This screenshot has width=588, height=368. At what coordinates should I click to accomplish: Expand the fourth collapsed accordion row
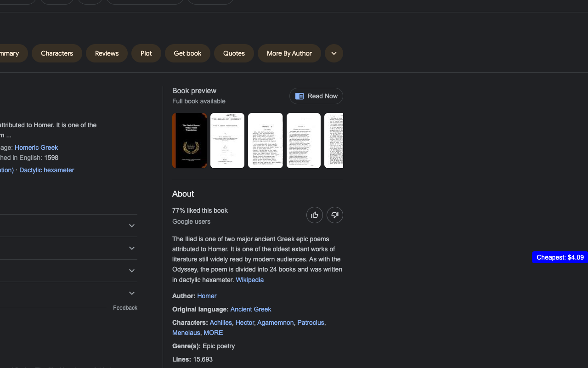click(x=68, y=293)
